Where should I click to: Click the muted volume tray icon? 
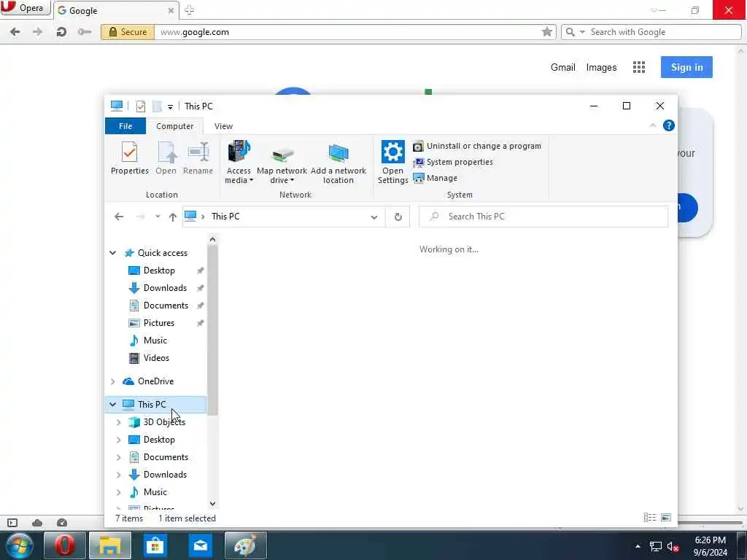click(x=673, y=547)
